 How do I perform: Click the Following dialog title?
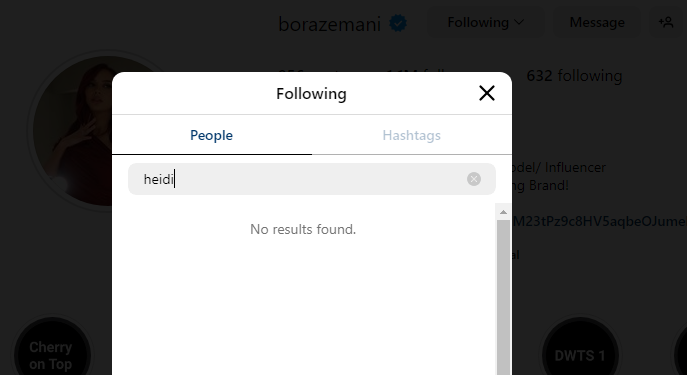click(x=312, y=93)
